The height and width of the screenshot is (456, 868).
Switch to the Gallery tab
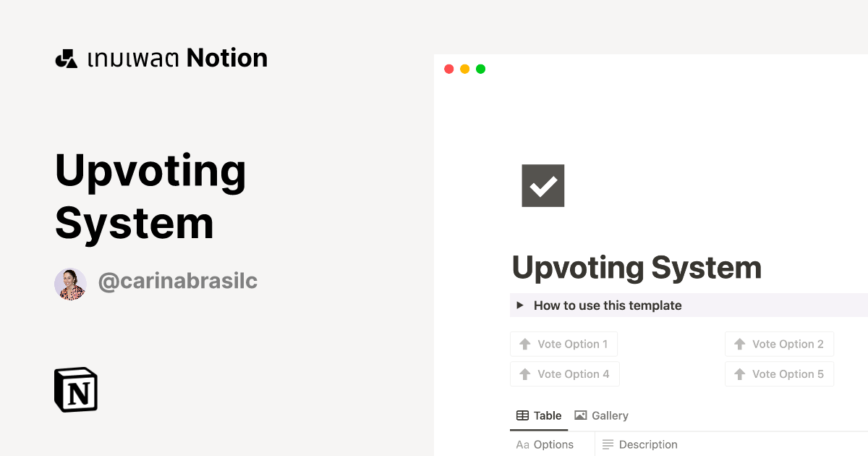tap(601, 415)
